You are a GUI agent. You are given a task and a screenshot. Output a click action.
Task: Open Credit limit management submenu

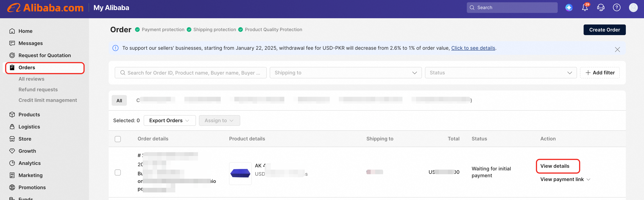[x=48, y=100]
